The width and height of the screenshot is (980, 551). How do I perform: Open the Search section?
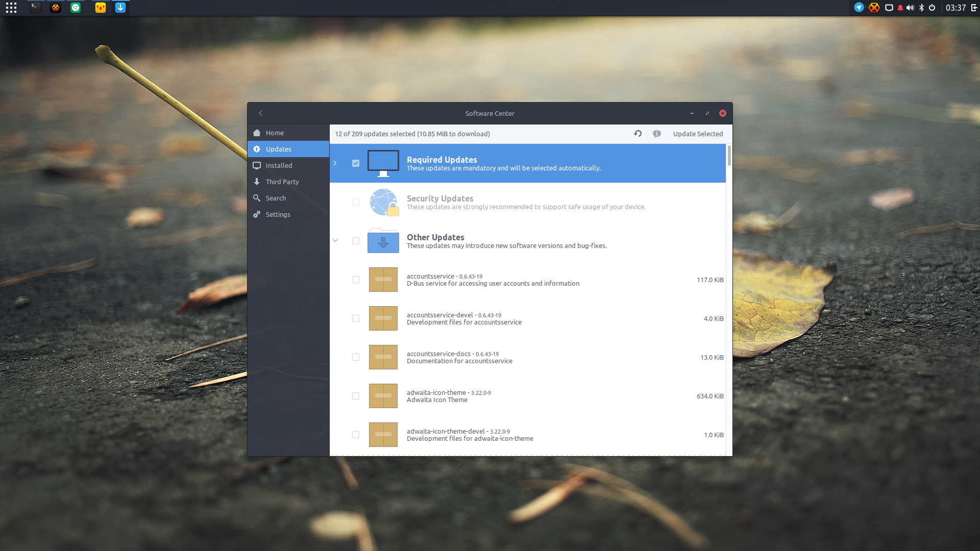[x=288, y=198]
